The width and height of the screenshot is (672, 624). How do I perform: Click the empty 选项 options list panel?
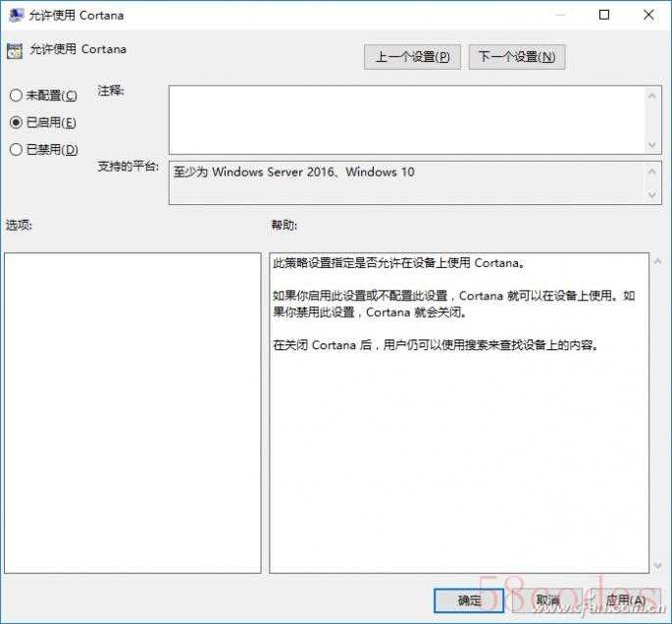point(132,413)
